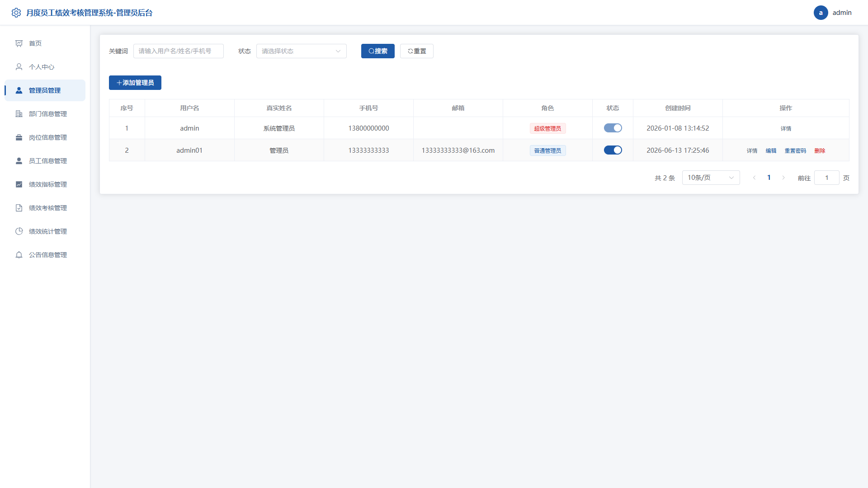
Task: Toggle status switch for admin row
Action: pyautogui.click(x=613, y=128)
